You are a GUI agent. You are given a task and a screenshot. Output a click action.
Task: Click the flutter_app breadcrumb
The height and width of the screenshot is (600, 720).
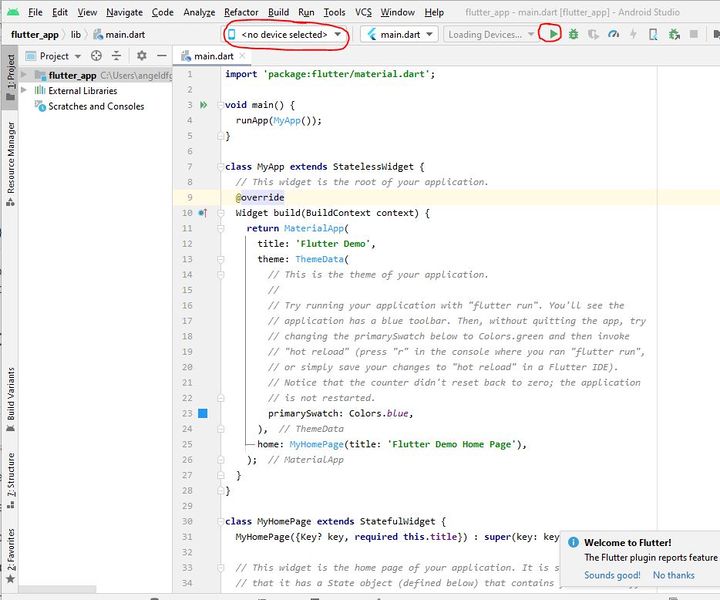[x=35, y=34]
